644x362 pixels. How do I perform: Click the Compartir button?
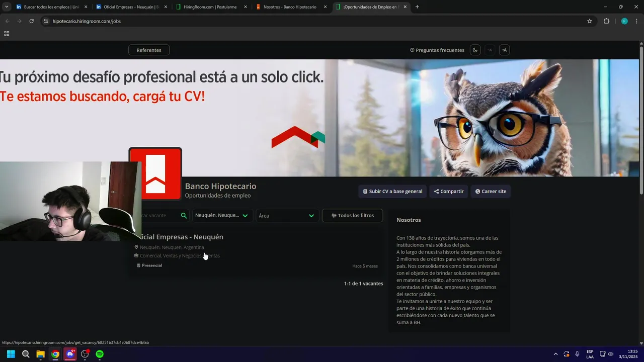coord(449,192)
